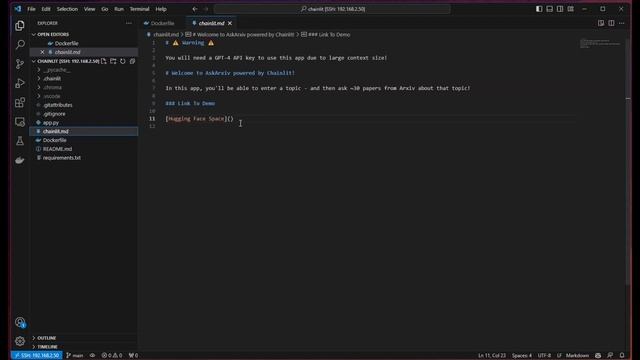The height and width of the screenshot is (360, 640).
Task: Collapse all folders in explorer
Action: [x=132, y=61]
